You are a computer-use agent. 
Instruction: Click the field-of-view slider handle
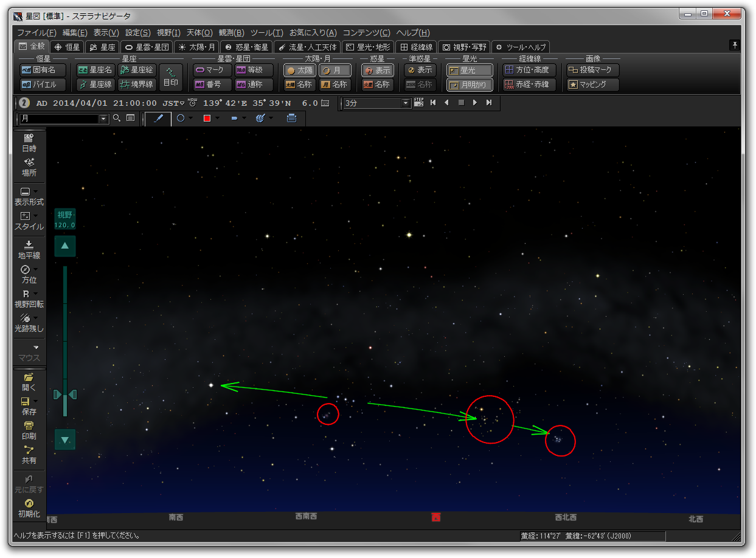[65, 395]
